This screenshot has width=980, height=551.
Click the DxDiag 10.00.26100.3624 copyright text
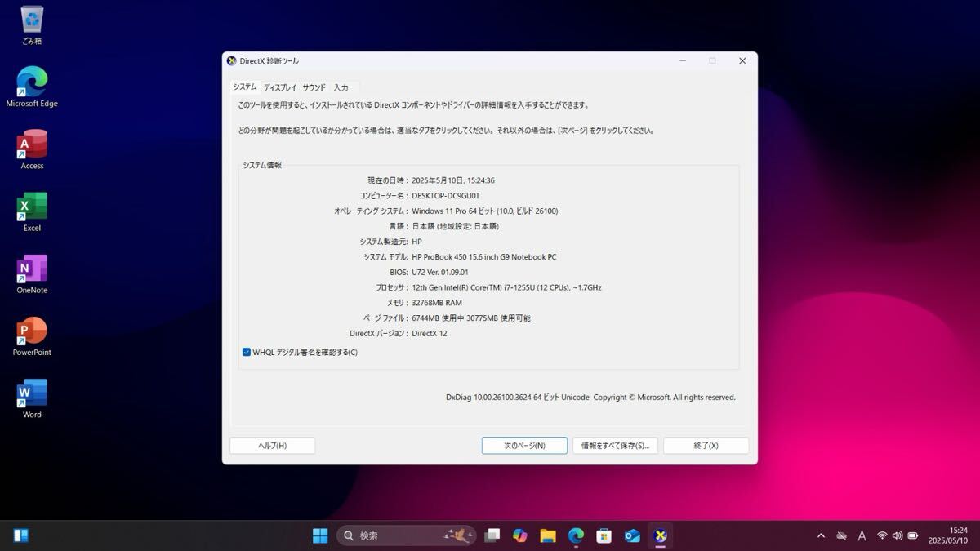[590, 398]
